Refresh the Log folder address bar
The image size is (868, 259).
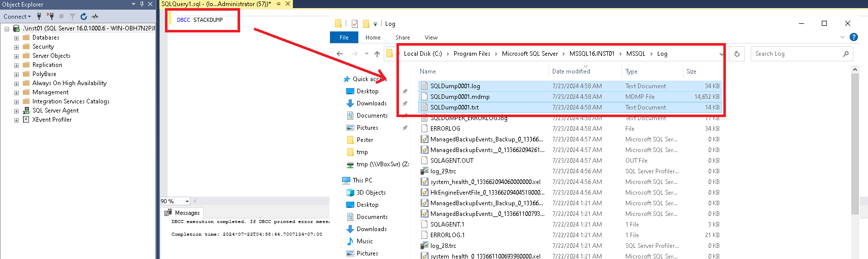[737, 54]
